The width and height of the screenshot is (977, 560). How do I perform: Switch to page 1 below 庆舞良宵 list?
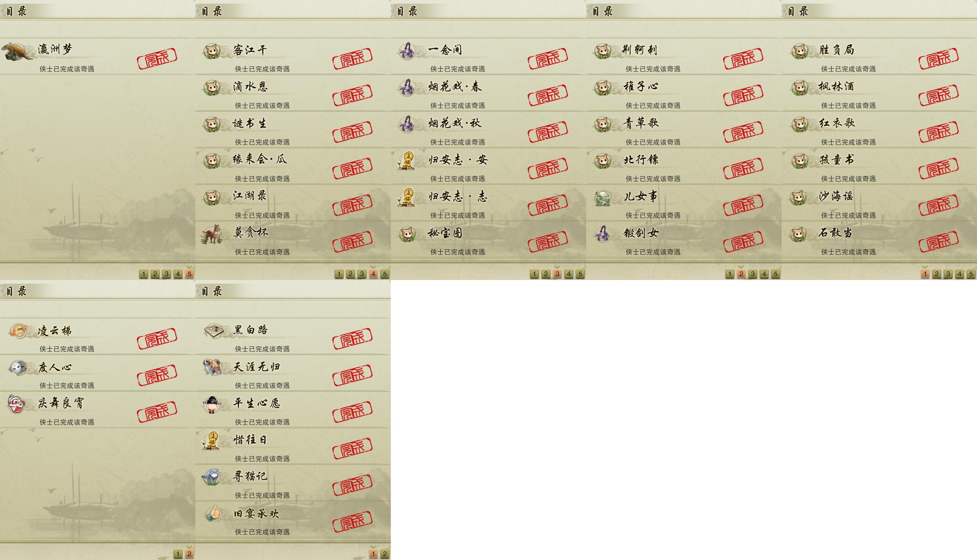click(x=178, y=554)
